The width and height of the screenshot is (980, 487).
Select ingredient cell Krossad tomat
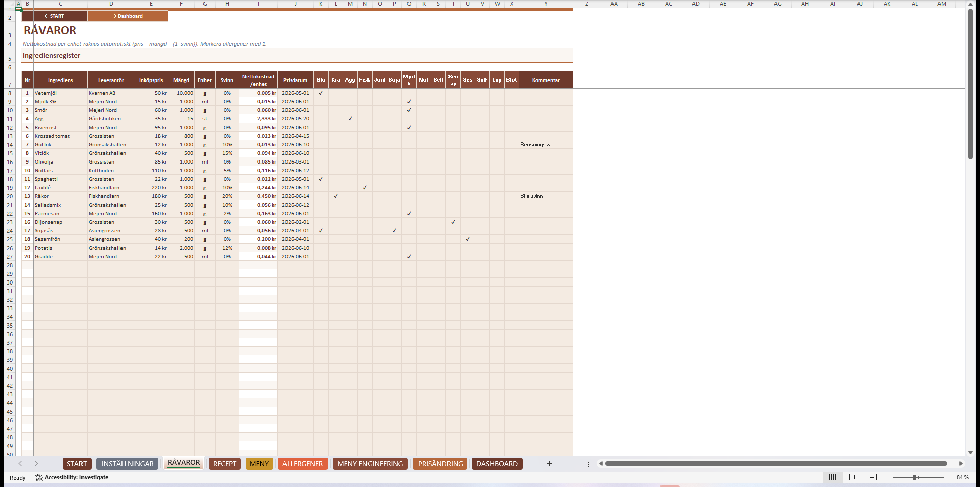pyautogui.click(x=60, y=136)
